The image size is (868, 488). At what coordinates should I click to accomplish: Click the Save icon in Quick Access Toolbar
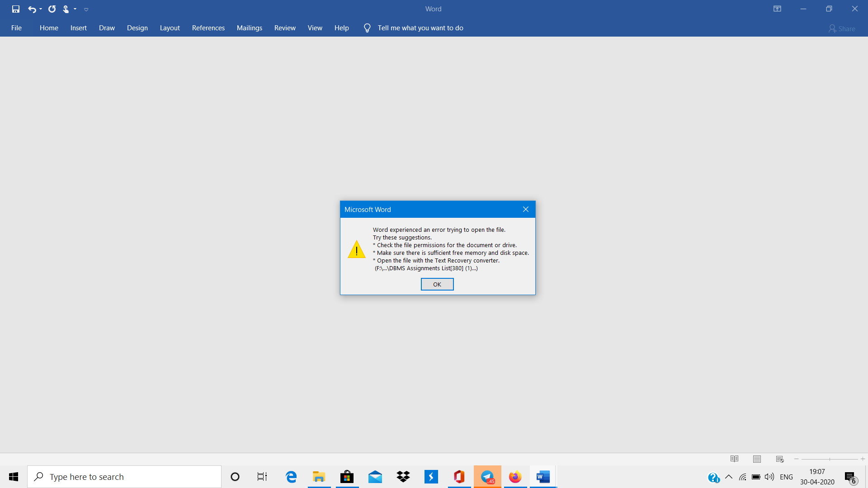point(16,9)
